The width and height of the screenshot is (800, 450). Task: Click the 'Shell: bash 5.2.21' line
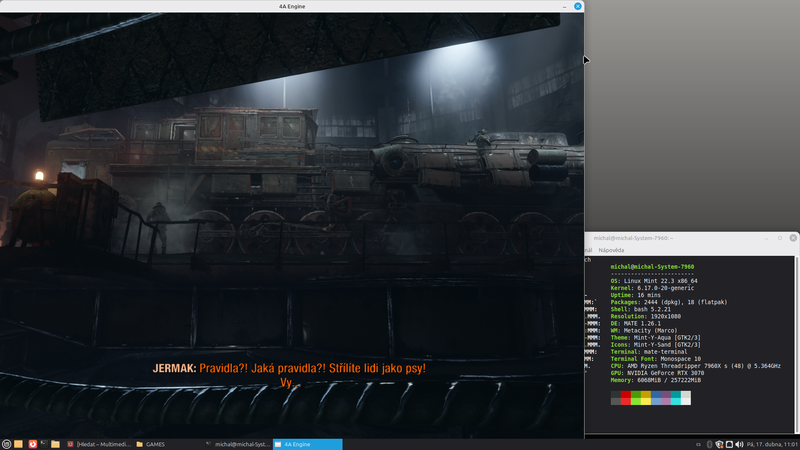pyautogui.click(x=640, y=309)
